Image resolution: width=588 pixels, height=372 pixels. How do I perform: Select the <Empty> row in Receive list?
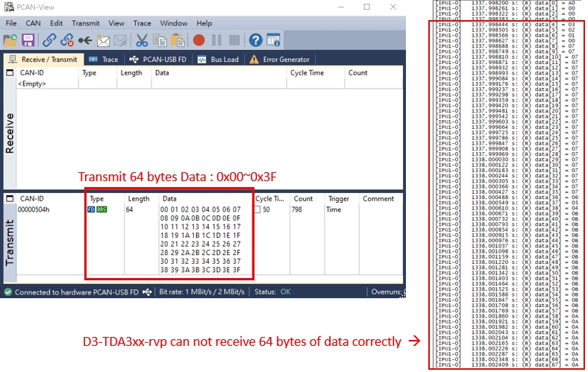pyautogui.click(x=32, y=83)
